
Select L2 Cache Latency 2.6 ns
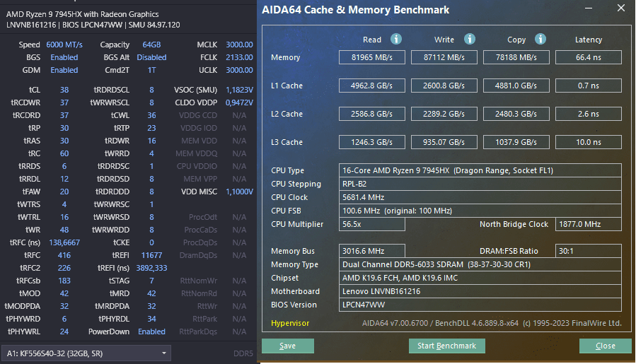click(589, 114)
